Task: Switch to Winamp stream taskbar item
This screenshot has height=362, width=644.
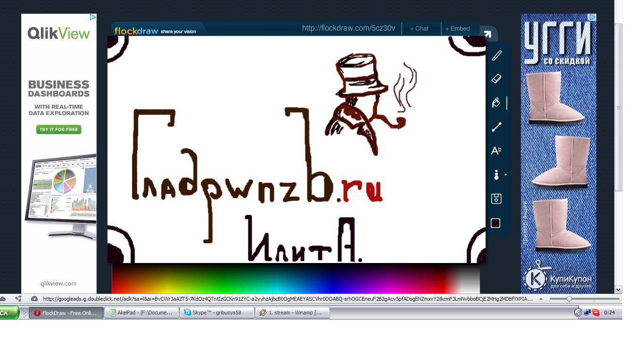Action: 292,313
